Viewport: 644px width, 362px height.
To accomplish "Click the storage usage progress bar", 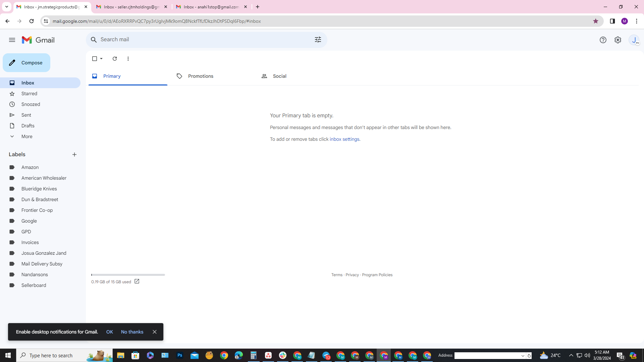I will [128, 275].
